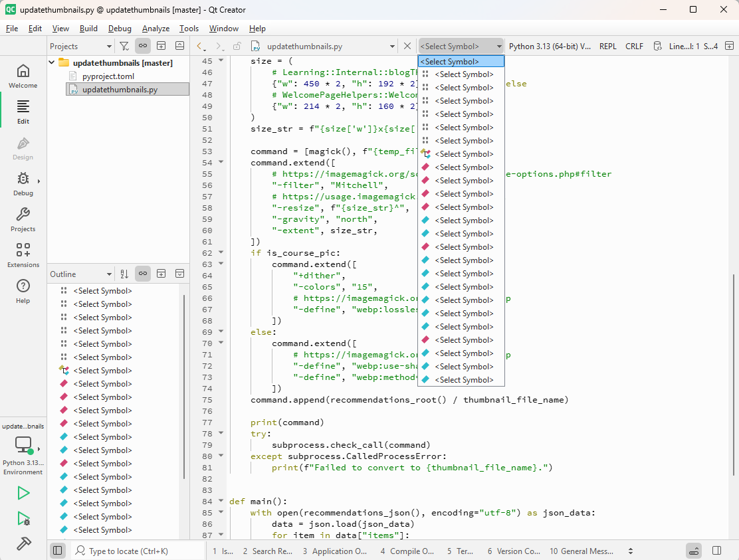
Task: Click the CRLF line ending button
Action: pos(634,47)
